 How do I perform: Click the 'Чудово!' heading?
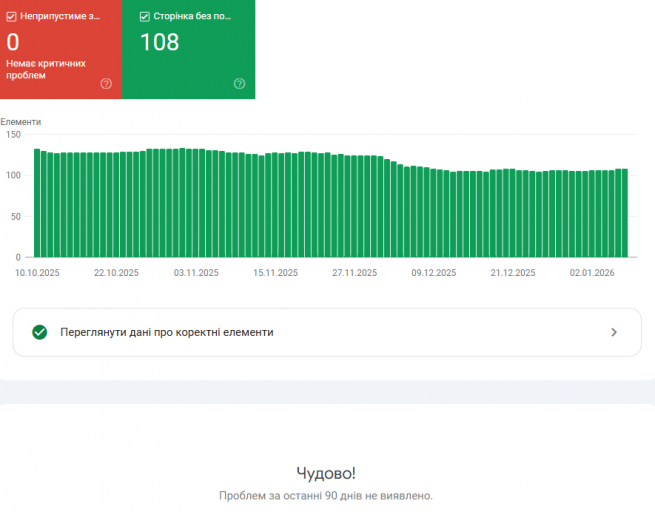(x=326, y=473)
